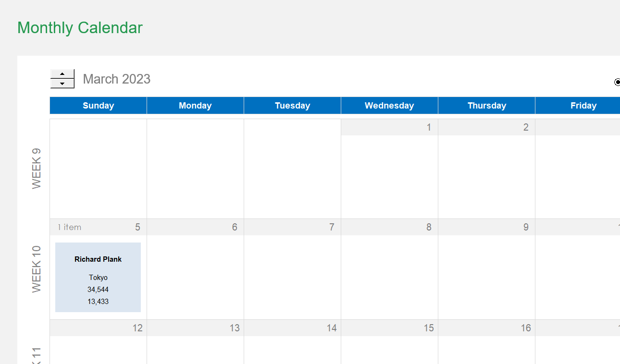Click the Wednesday column header
This screenshot has height=364, width=620.
coord(389,105)
